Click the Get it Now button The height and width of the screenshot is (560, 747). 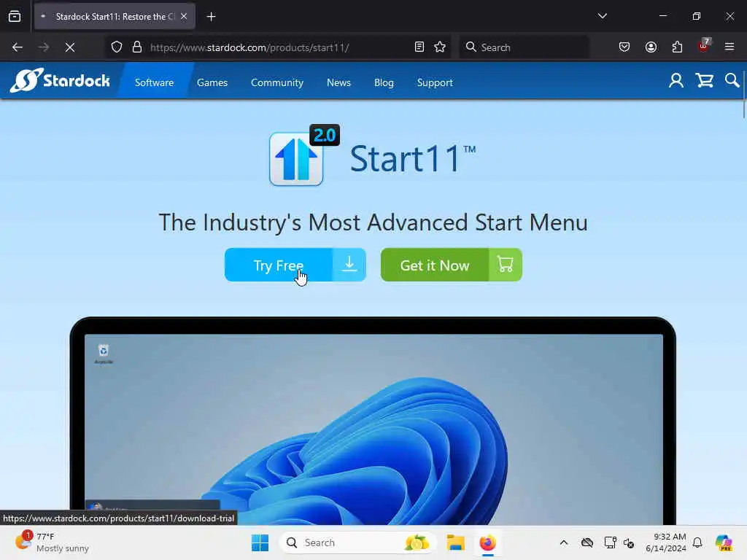[451, 265]
